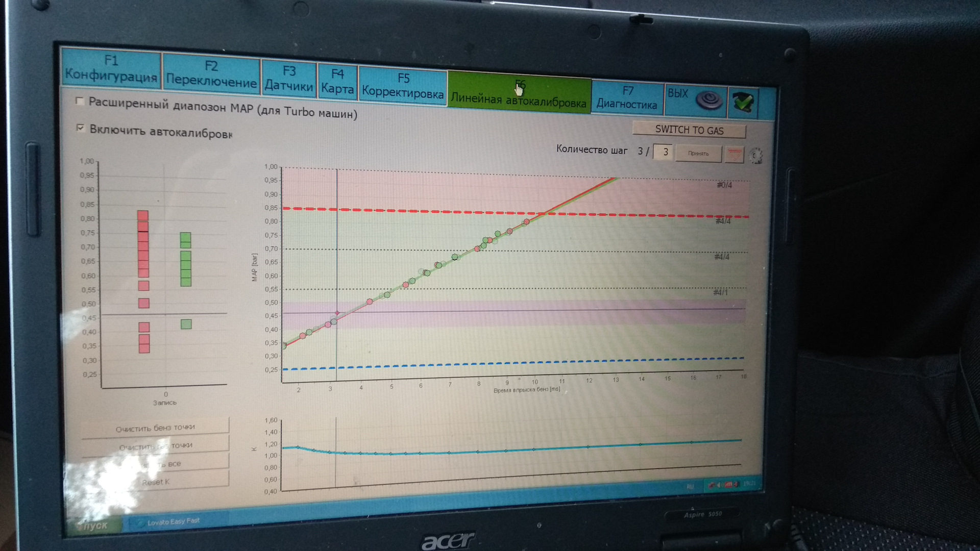980x551 pixels.
Task: Toggle Включить автокалибровку checkbox
Action: pos(80,128)
